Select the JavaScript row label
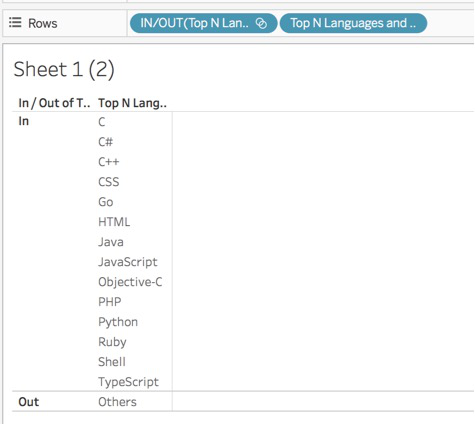Image resolution: width=475 pixels, height=424 pixels. coord(128,262)
